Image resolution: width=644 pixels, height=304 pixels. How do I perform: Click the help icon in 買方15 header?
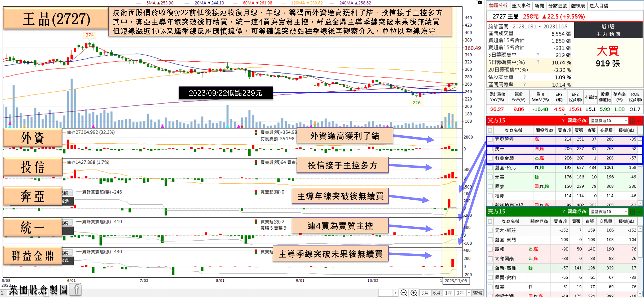(x=563, y=120)
